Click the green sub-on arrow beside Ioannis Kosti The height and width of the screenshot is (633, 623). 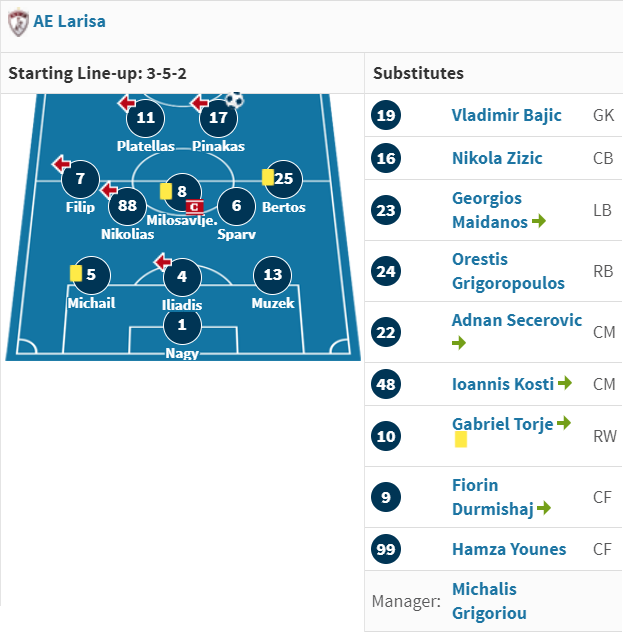565,382
